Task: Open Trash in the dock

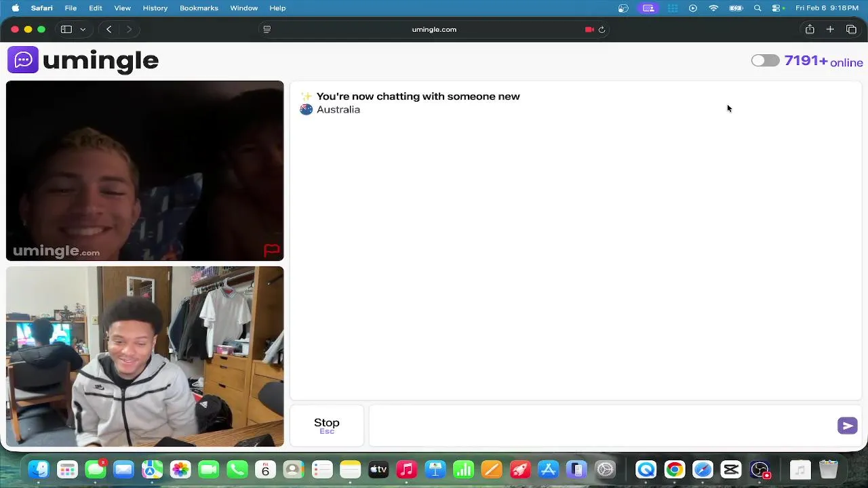Action: point(828,470)
